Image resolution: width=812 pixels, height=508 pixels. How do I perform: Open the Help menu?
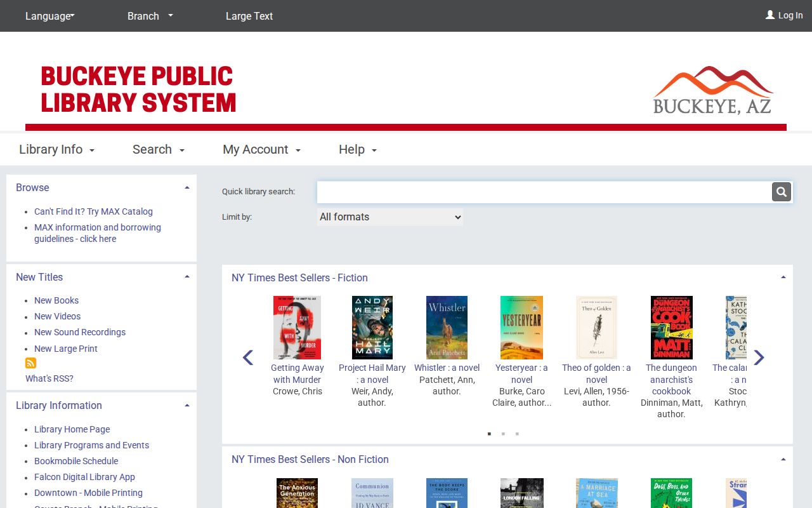(358, 150)
